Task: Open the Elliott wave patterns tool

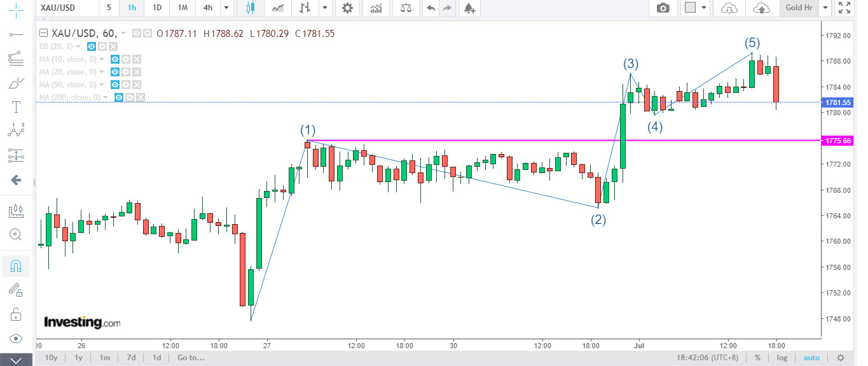Action: click(x=16, y=130)
